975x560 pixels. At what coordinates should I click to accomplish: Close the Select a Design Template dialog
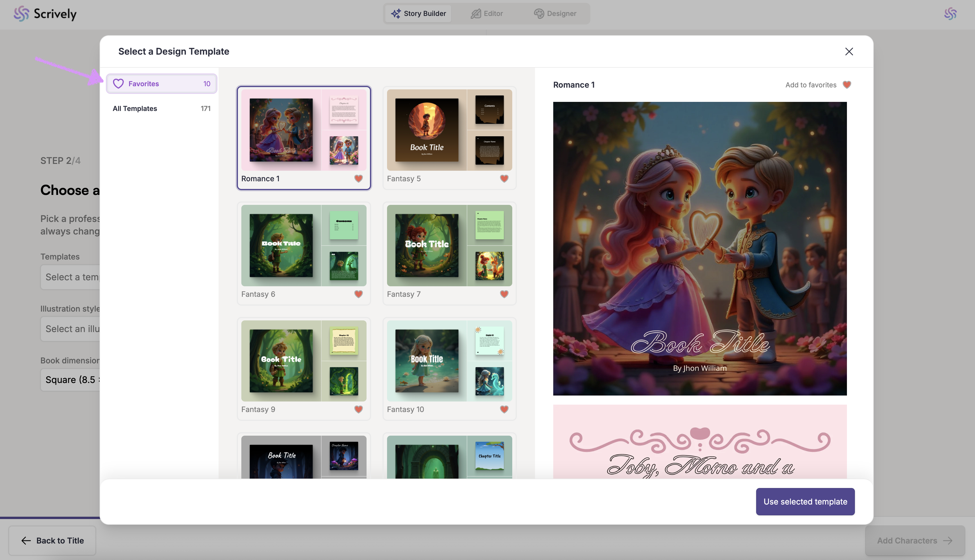849,52
